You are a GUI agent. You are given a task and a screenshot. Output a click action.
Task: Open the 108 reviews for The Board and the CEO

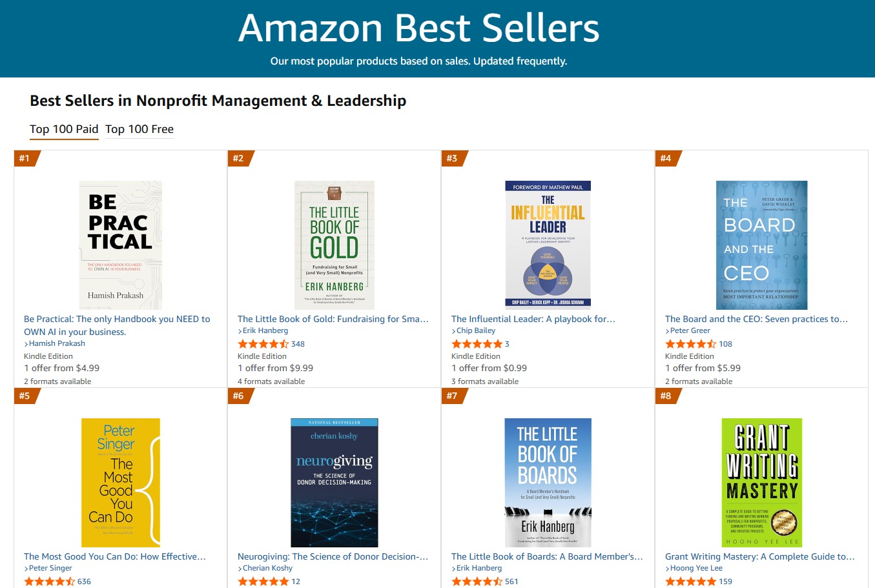726,343
